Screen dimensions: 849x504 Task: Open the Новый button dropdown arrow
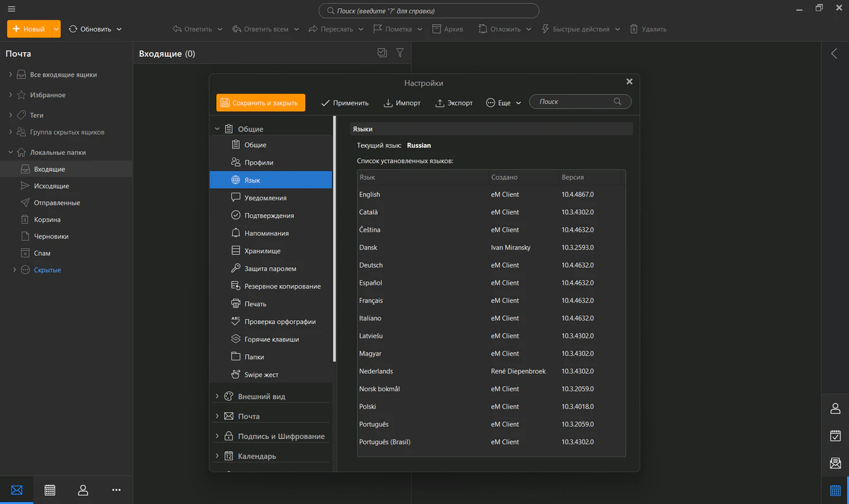pyautogui.click(x=56, y=29)
